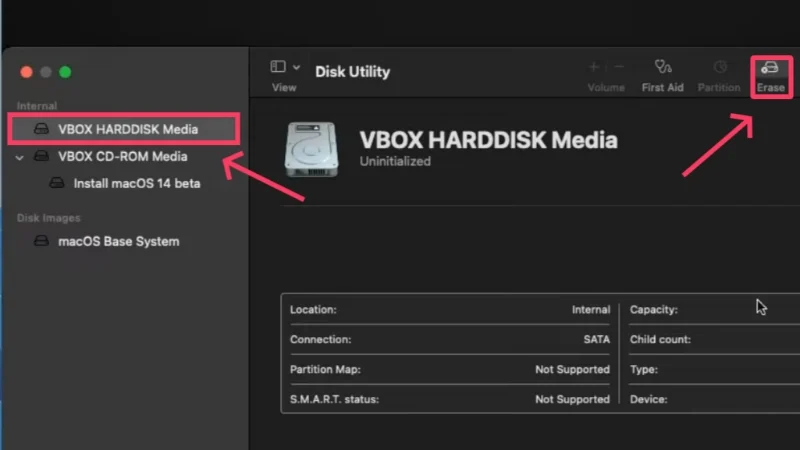Screen dimensions: 800x450
Task: Click the Partition Map: label
Action: 325,369
